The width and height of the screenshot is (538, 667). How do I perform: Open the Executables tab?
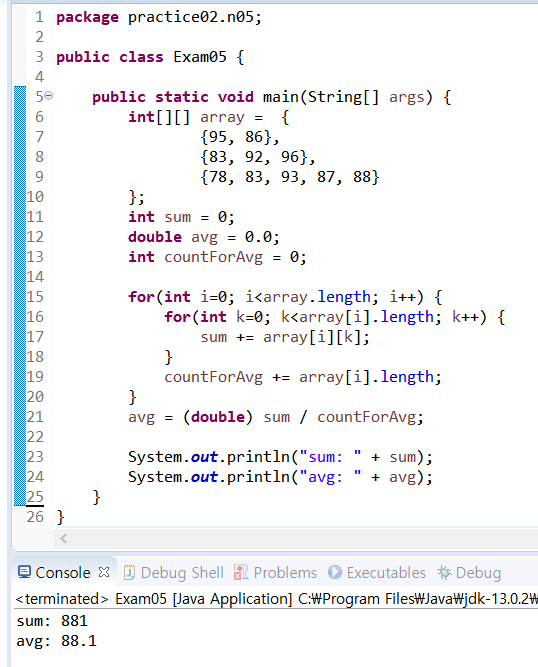tap(377, 573)
